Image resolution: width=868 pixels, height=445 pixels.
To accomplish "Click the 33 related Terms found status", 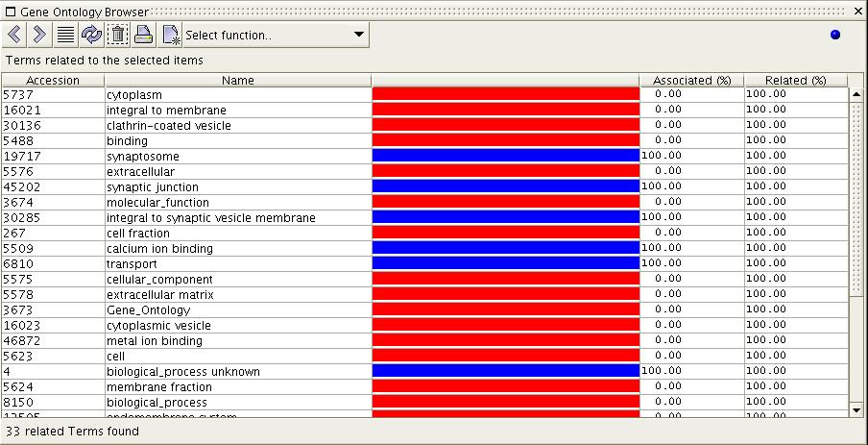I will [73, 432].
